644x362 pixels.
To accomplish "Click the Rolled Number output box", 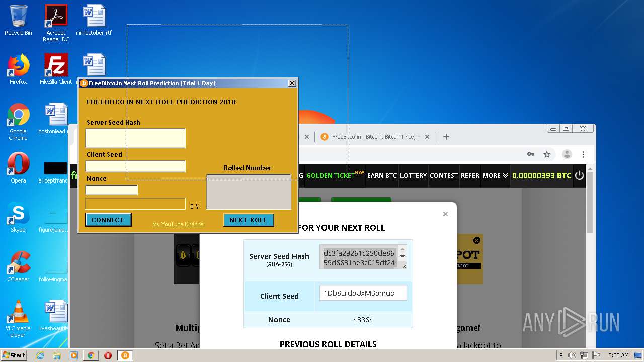I will [x=249, y=192].
